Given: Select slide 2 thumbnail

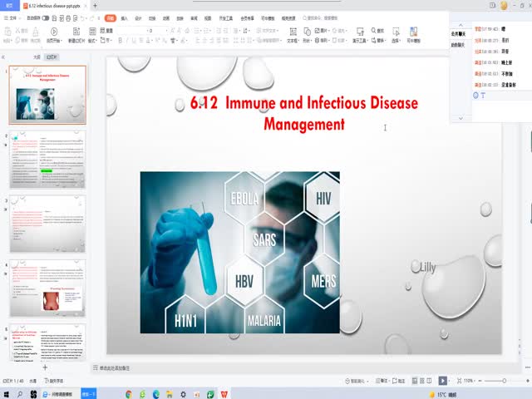Looking at the screenshot, I should click(47, 160).
